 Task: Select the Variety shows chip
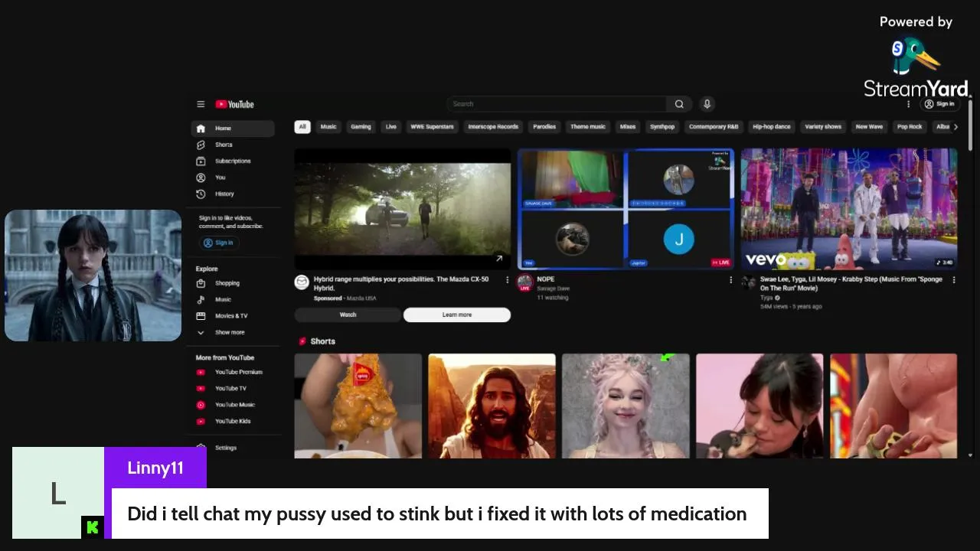(x=823, y=127)
